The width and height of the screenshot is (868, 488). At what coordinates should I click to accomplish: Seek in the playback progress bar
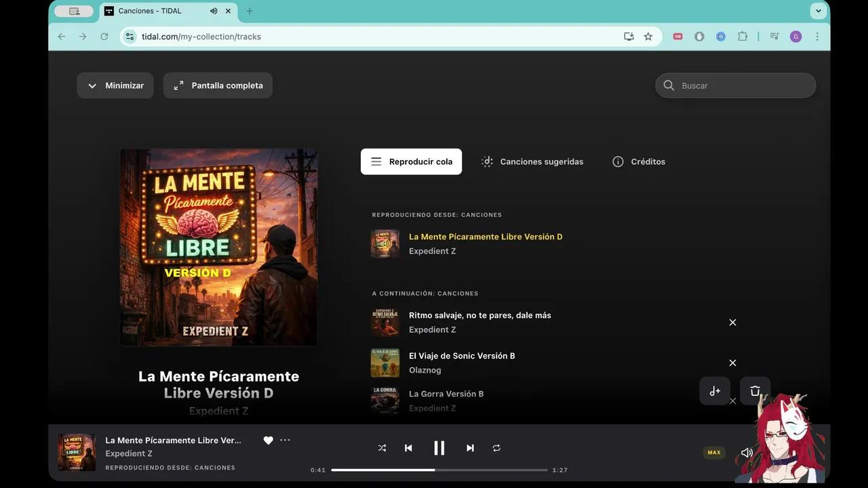tap(439, 470)
